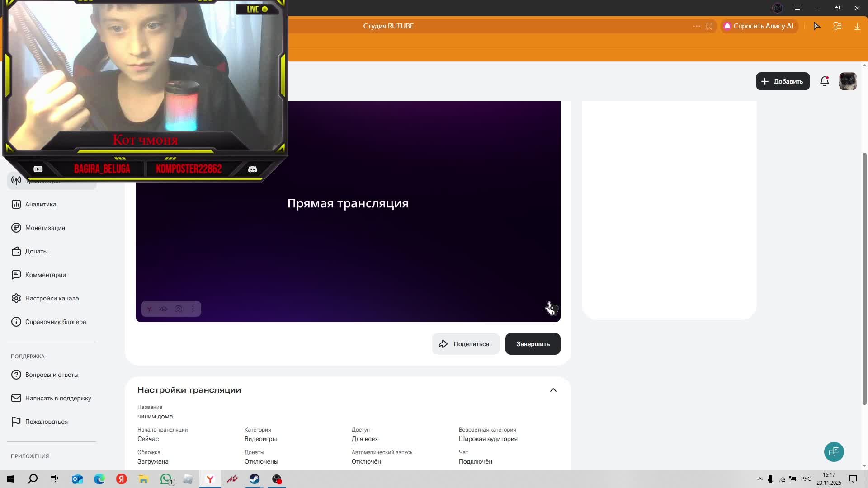Image resolution: width=868 pixels, height=488 pixels.
Task: Click Спросить Алису AI button
Action: 759,26
